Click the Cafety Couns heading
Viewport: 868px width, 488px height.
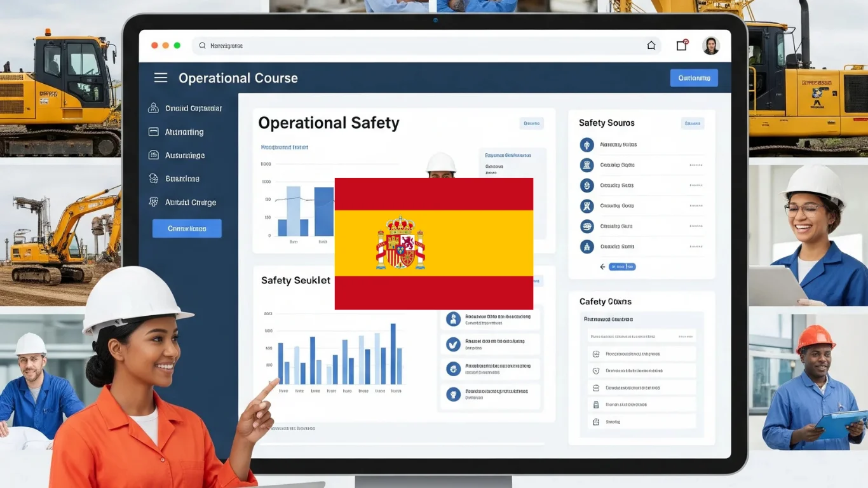pos(605,302)
